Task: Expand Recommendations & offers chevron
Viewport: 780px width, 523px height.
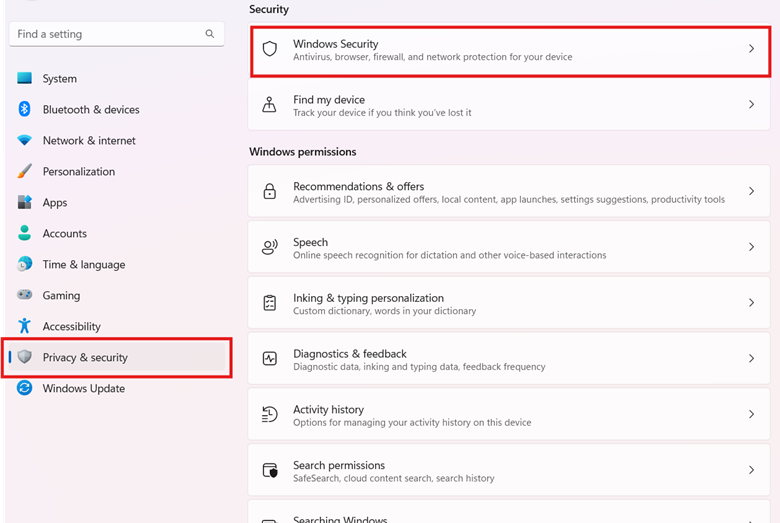Action: tap(751, 191)
